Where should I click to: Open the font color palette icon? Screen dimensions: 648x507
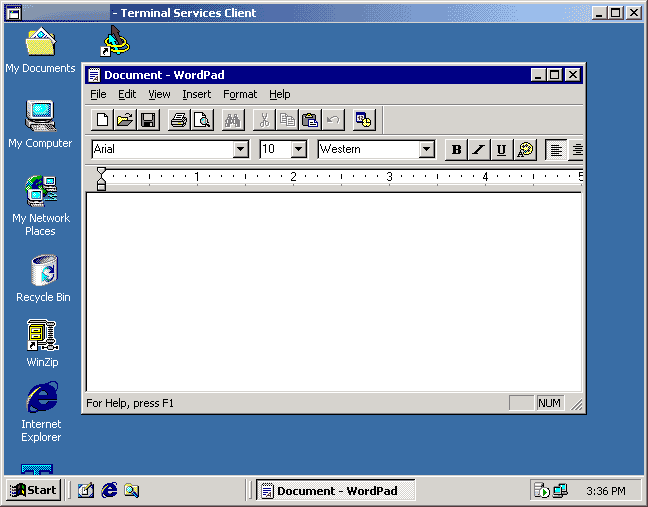525,150
